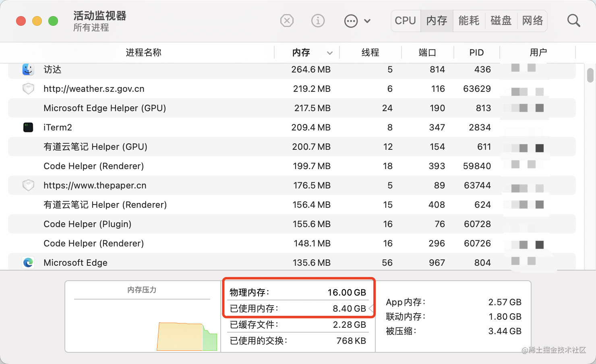596x364 pixels.
Task: Select the iTerm2 process name
Action: point(58,127)
